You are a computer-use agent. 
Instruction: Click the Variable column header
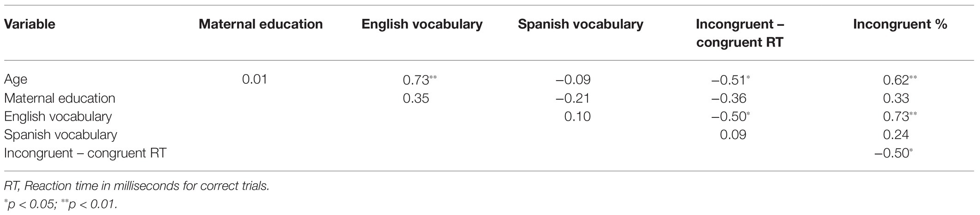[30, 24]
